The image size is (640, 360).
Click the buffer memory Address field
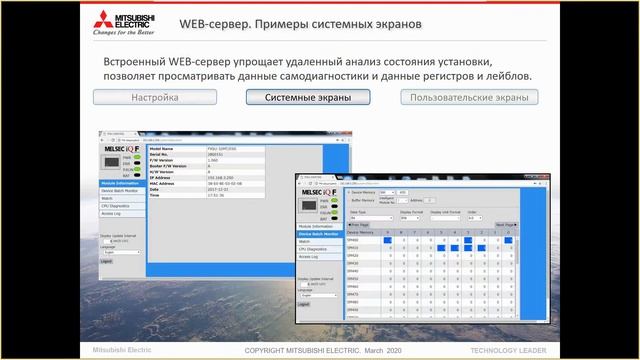(429, 200)
